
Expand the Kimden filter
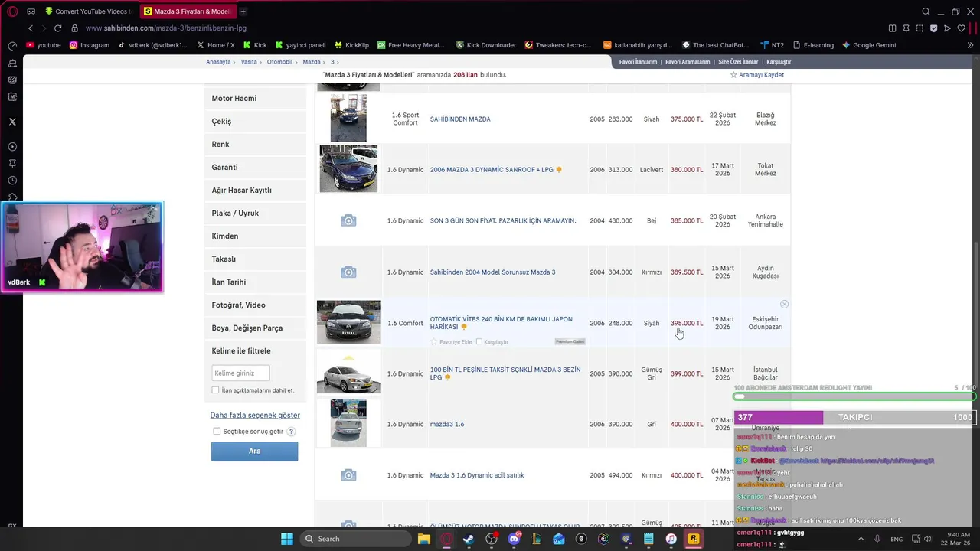255,236
